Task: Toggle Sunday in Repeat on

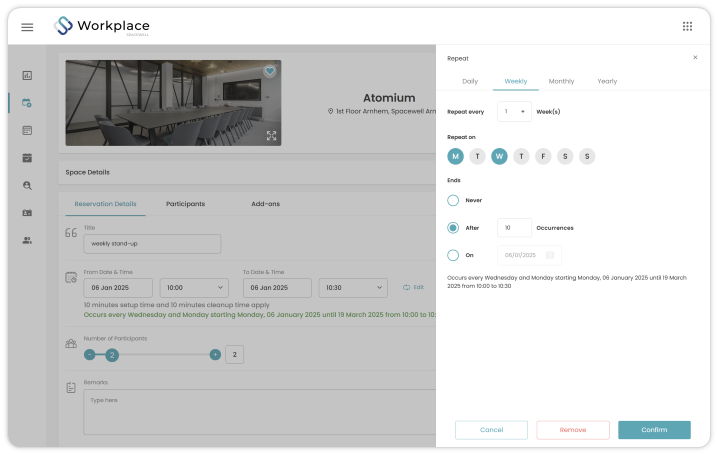Action: coord(587,157)
